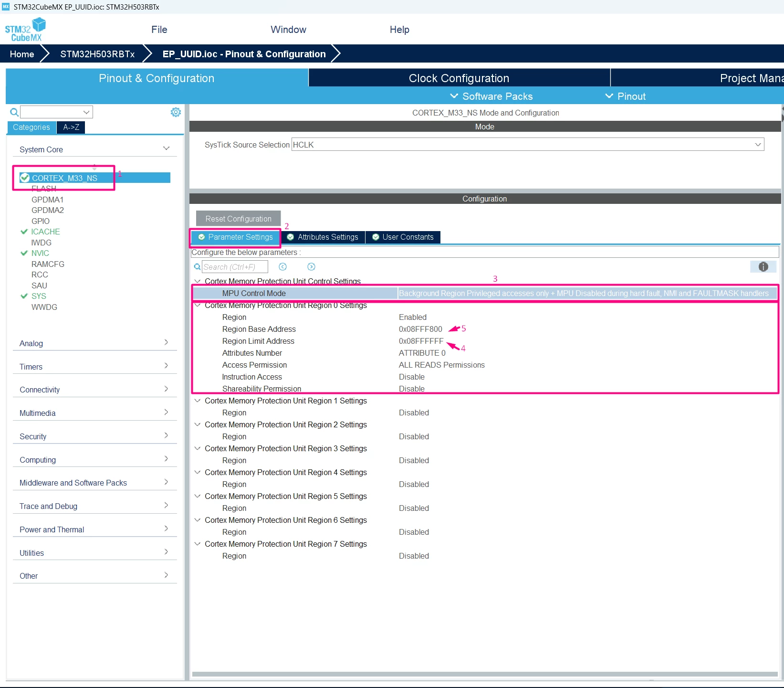Screen dimensions: 784x688
Task: Go to next parameter search result arrow
Action: coord(311,267)
